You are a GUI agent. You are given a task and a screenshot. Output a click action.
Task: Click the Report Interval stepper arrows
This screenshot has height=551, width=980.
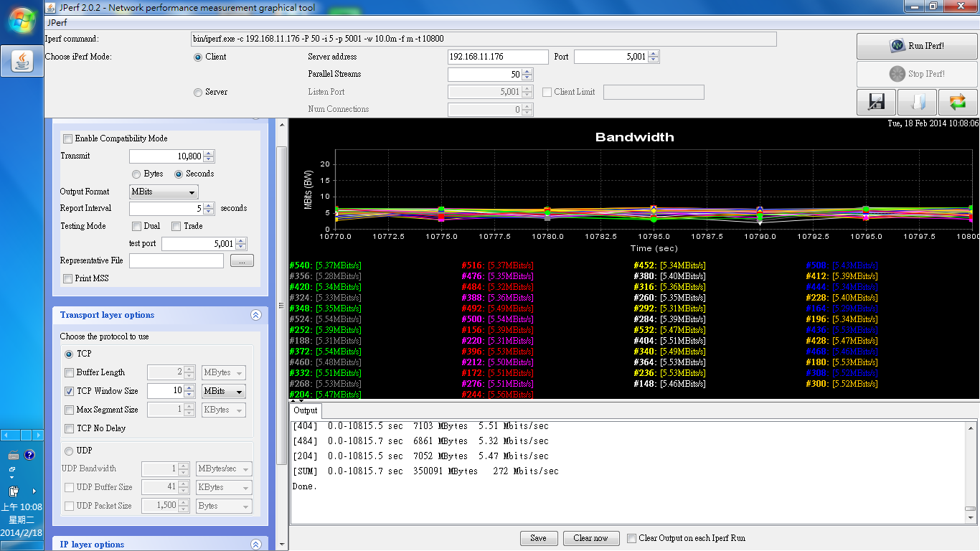point(209,209)
